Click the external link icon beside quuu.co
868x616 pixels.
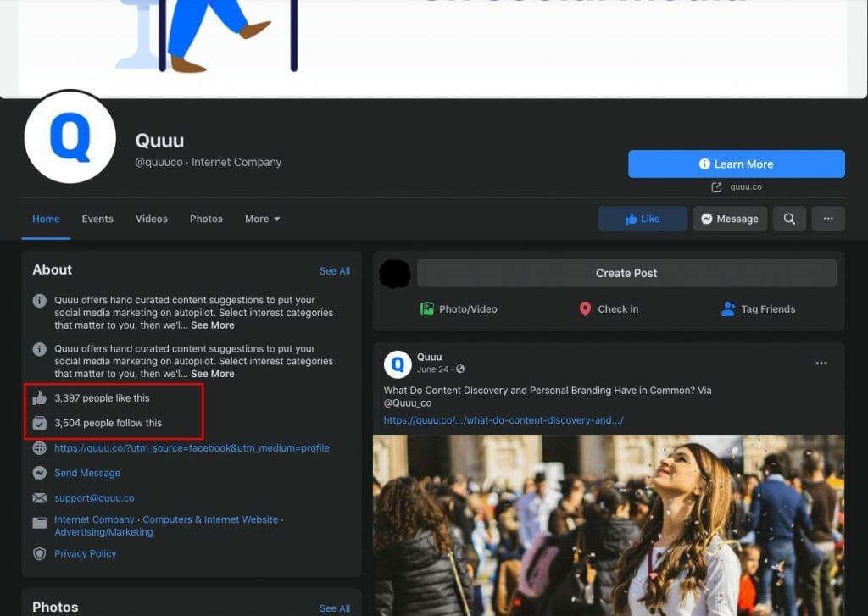click(716, 187)
